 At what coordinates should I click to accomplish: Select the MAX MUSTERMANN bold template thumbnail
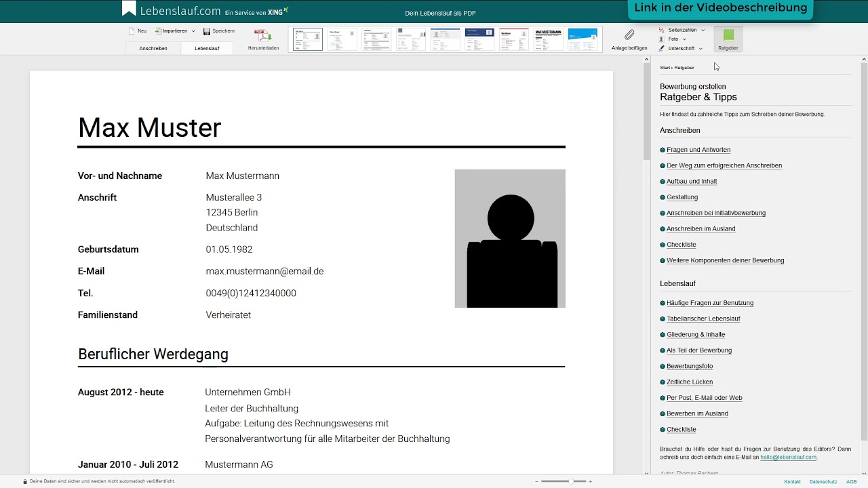pos(548,39)
